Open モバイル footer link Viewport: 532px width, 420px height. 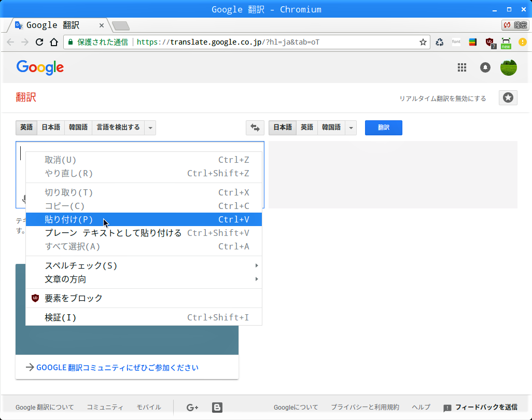click(x=149, y=407)
